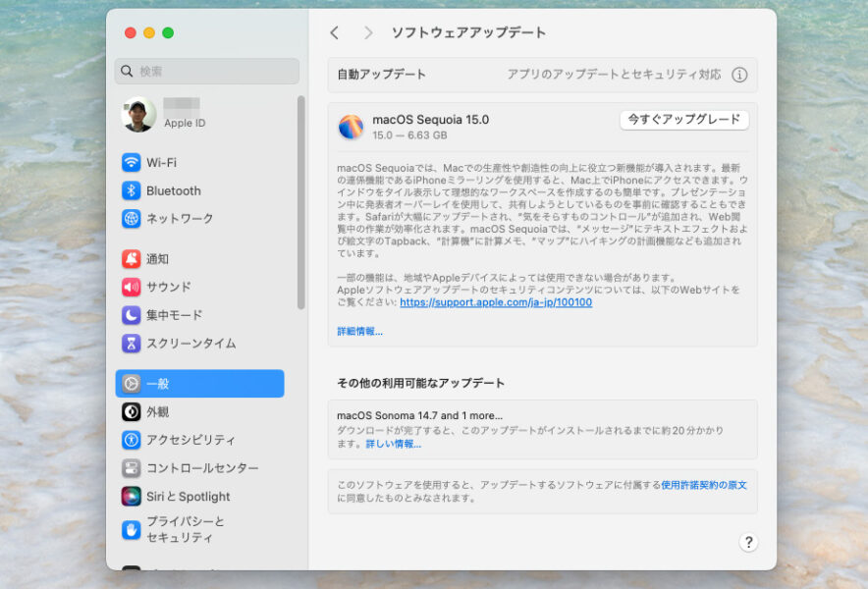Click the サウンド speaker icon
The image size is (868, 589).
[x=132, y=287]
